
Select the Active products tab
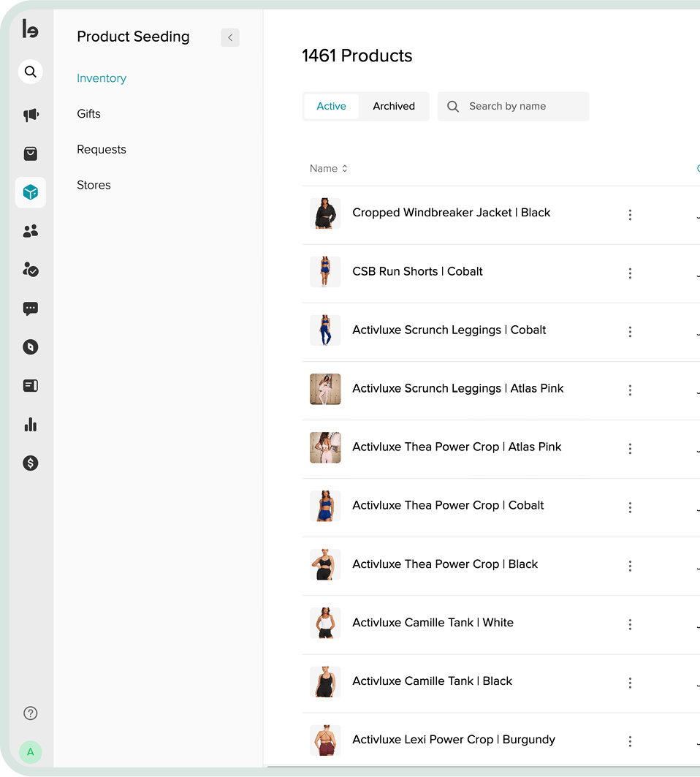point(331,106)
